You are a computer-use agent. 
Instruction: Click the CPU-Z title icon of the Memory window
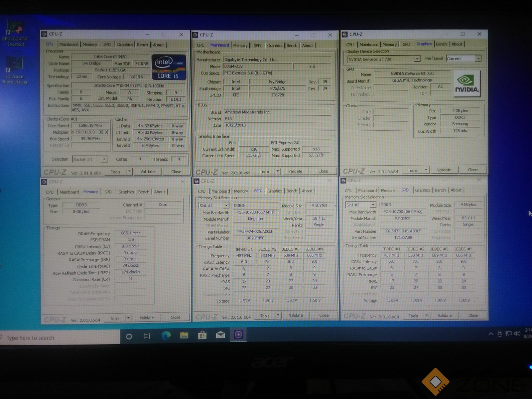coord(45,182)
